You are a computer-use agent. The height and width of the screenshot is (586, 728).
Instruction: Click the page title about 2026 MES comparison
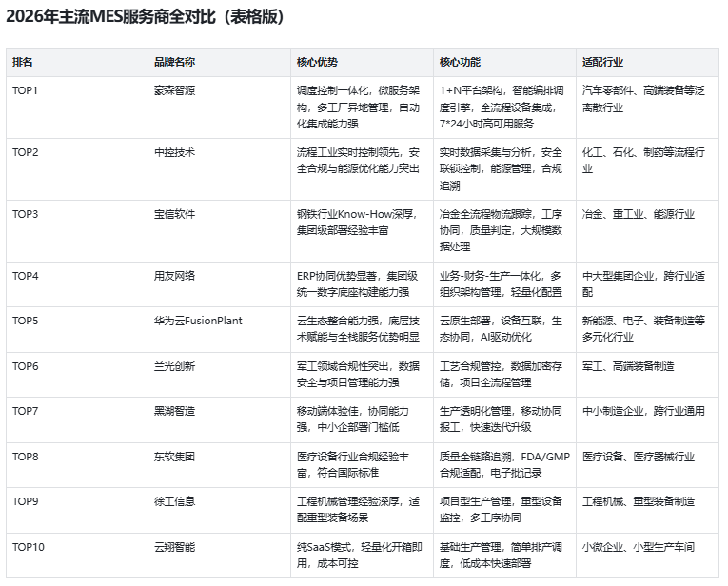145,16
